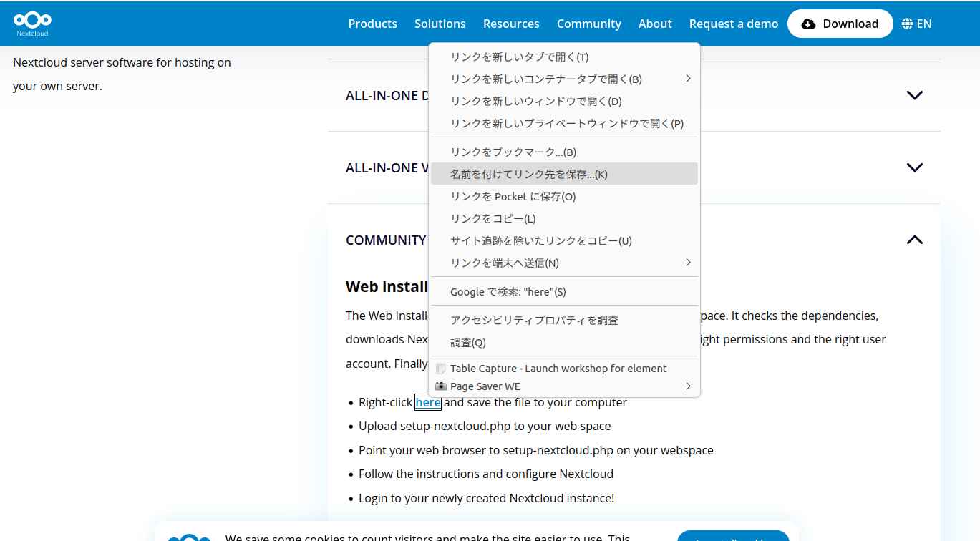Select リンクを新しいウィンドウで開く(D)
The width and height of the screenshot is (980, 541).
coord(564,102)
